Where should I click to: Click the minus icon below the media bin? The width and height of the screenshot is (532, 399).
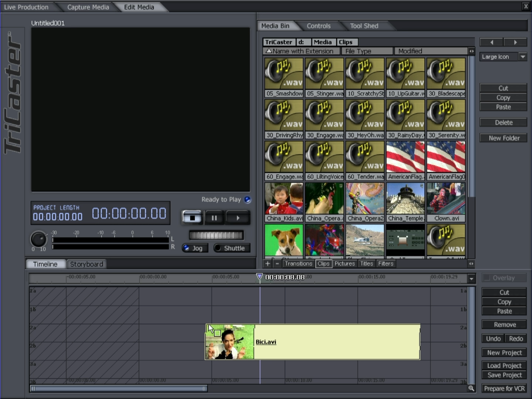pyautogui.click(x=277, y=263)
